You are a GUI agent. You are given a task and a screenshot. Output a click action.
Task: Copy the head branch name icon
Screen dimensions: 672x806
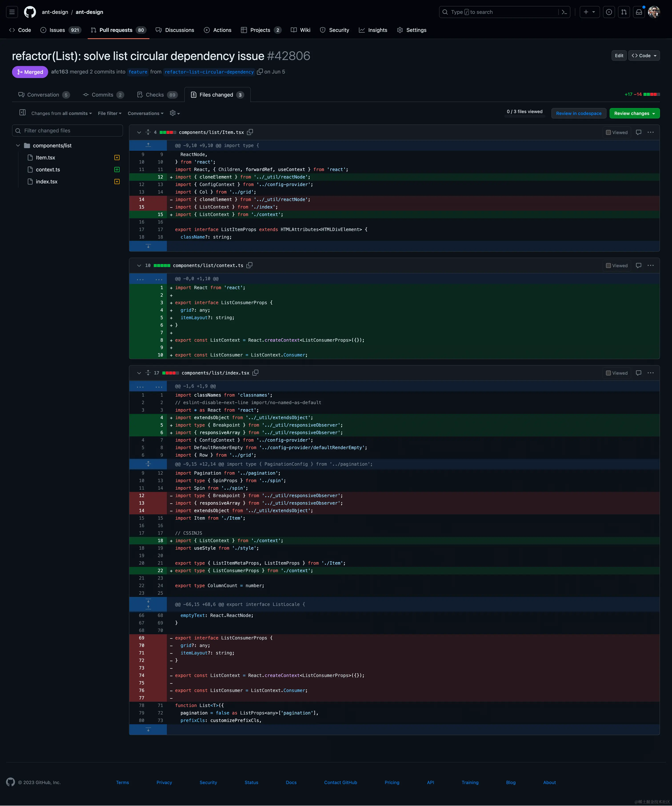260,72
